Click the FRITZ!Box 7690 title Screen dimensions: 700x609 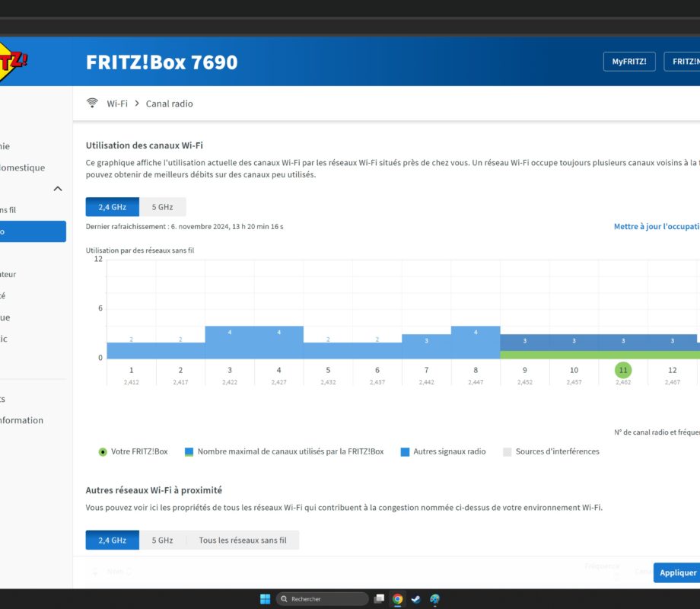161,62
